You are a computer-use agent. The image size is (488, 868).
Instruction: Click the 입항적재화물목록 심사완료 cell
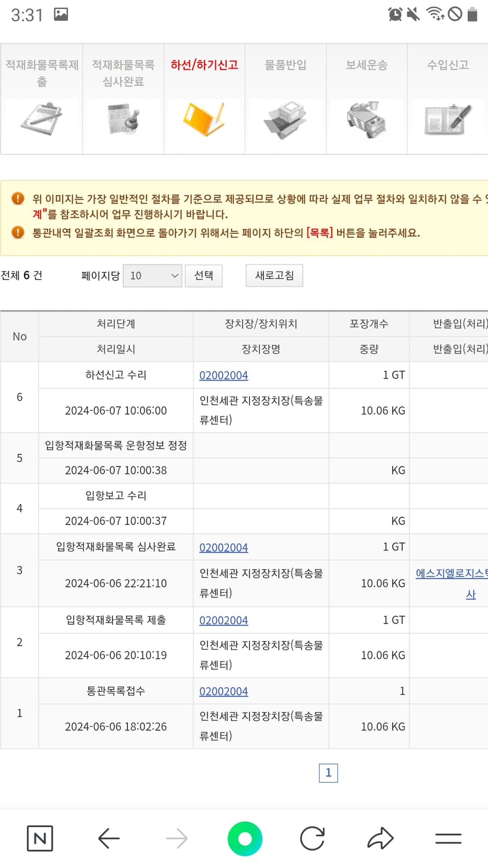[x=116, y=547]
